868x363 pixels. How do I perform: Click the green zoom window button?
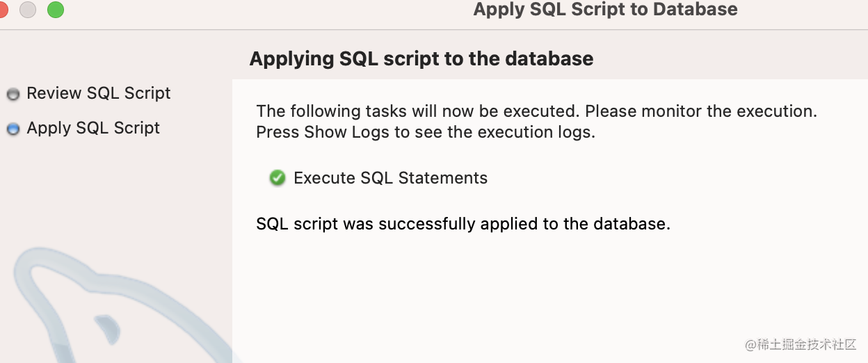point(55,10)
